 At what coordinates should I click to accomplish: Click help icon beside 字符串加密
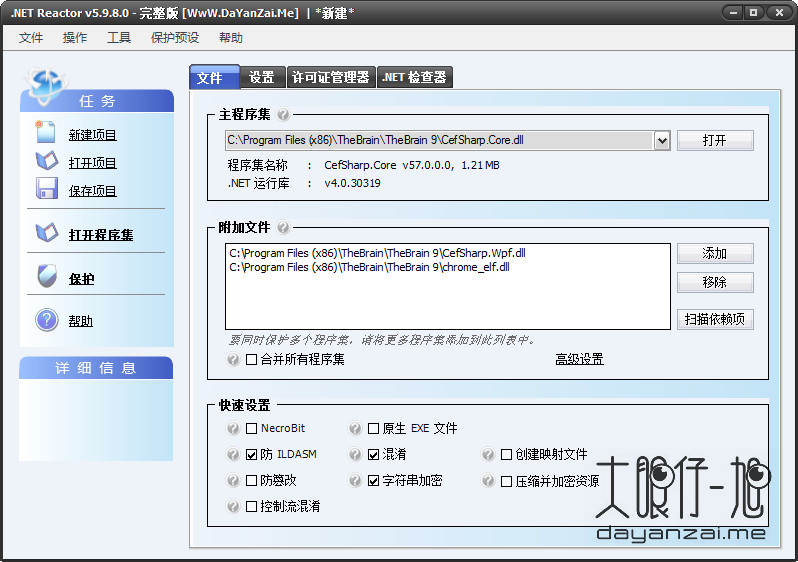[x=355, y=480]
